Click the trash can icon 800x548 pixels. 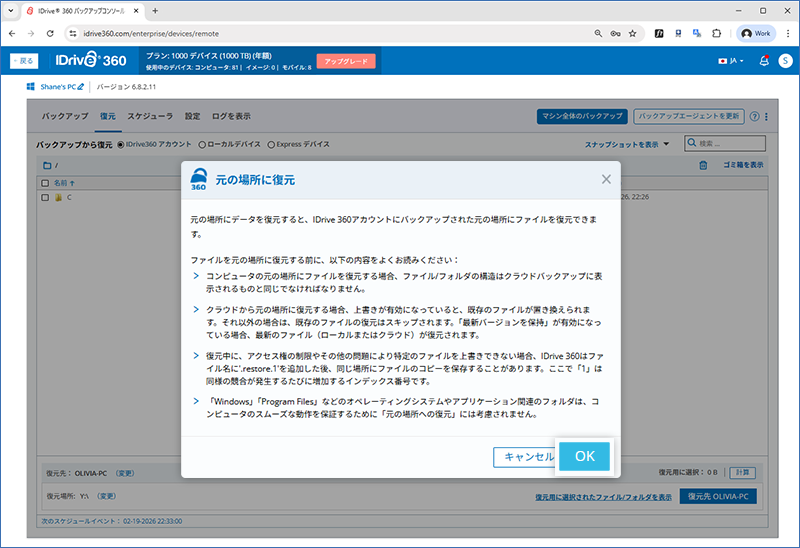(x=703, y=165)
